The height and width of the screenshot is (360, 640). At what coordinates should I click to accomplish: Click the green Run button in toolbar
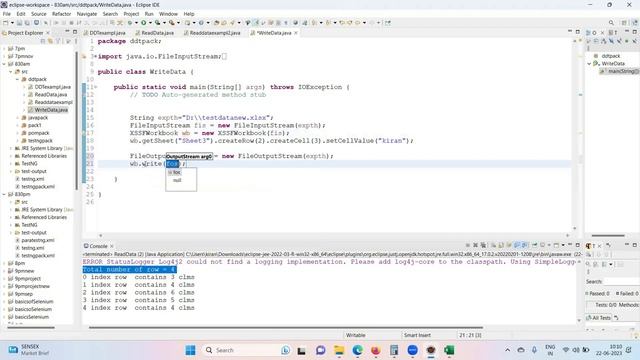click(x=144, y=23)
